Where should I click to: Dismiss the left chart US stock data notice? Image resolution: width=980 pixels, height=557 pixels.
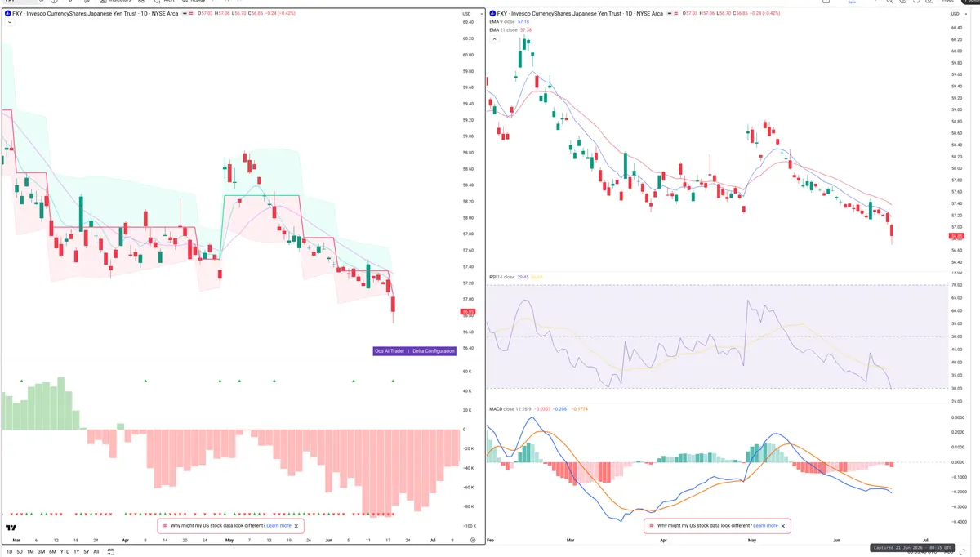[296, 526]
